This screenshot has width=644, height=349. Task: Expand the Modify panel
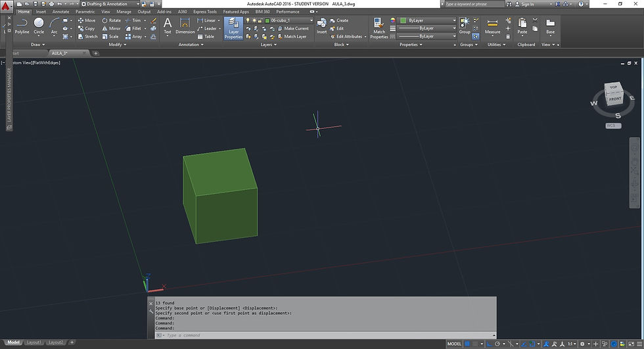point(117,45)
